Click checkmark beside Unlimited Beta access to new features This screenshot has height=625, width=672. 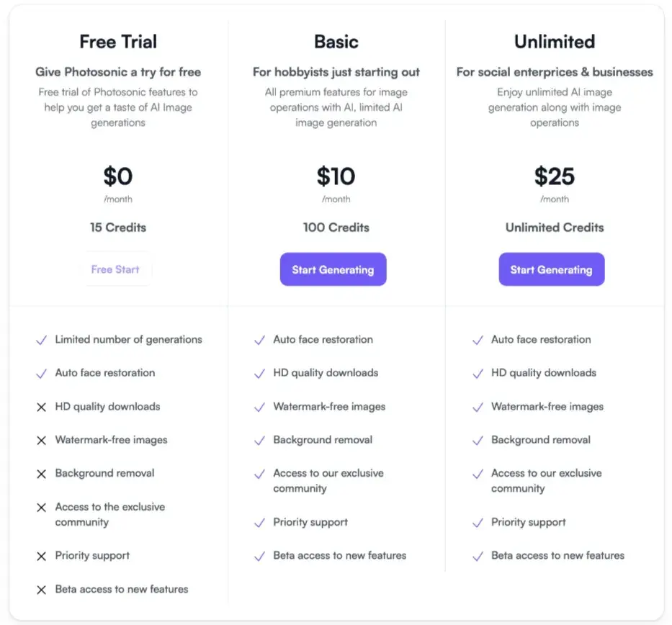click(478, 556)
